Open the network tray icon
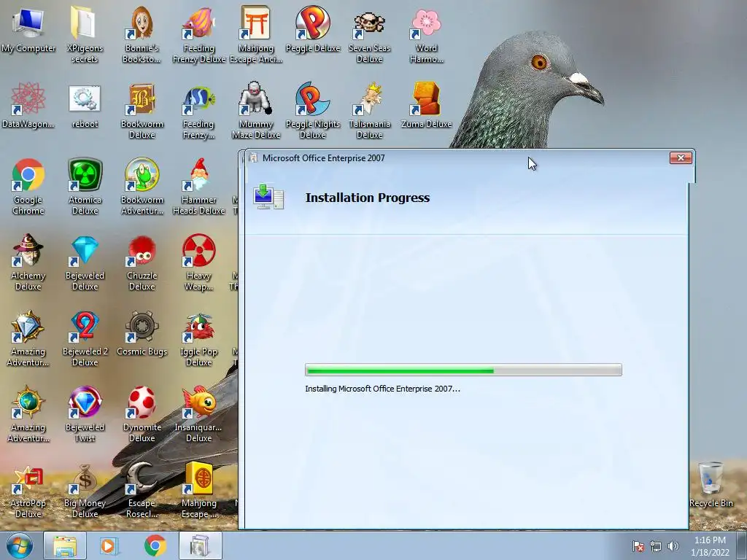Image resolution: width=747 pixels, height=560 pixels. point(656,546)
